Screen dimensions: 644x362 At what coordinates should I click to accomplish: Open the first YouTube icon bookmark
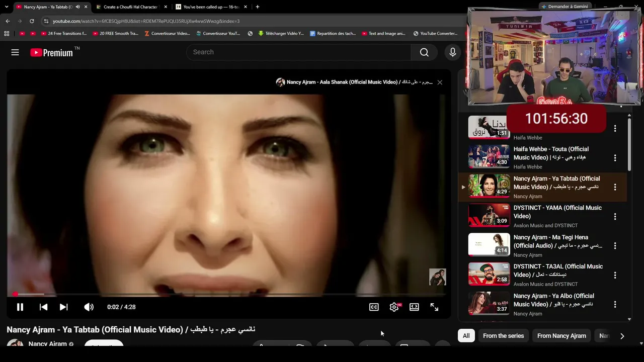click(22, 34)
